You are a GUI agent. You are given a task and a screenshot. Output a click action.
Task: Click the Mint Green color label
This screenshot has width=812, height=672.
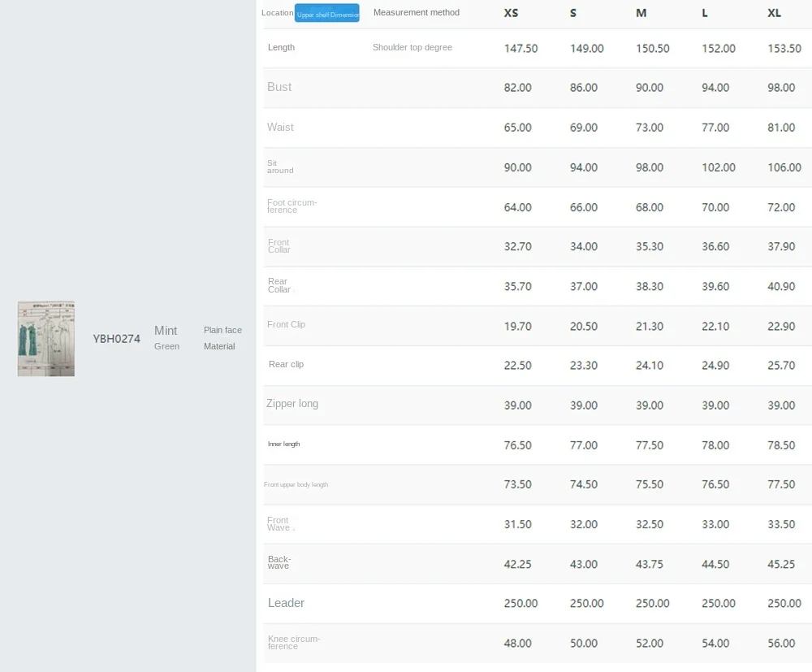click(166, 338)
